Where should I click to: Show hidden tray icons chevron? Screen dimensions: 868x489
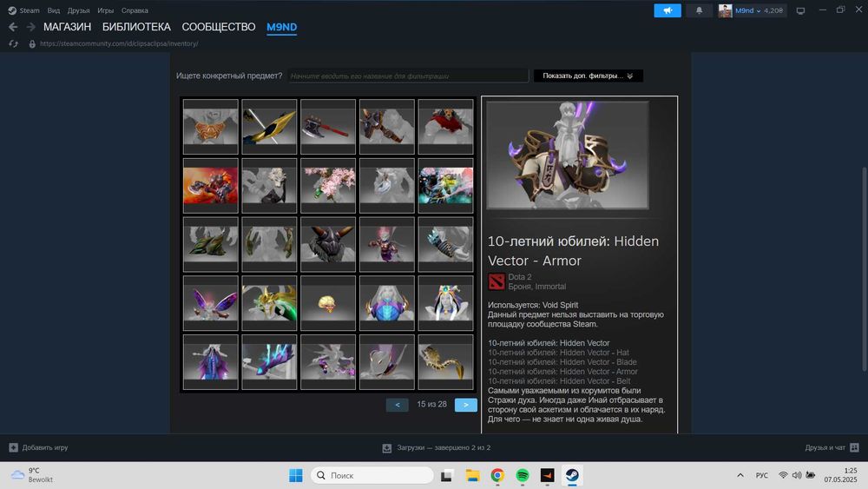(x=740, y=475)
